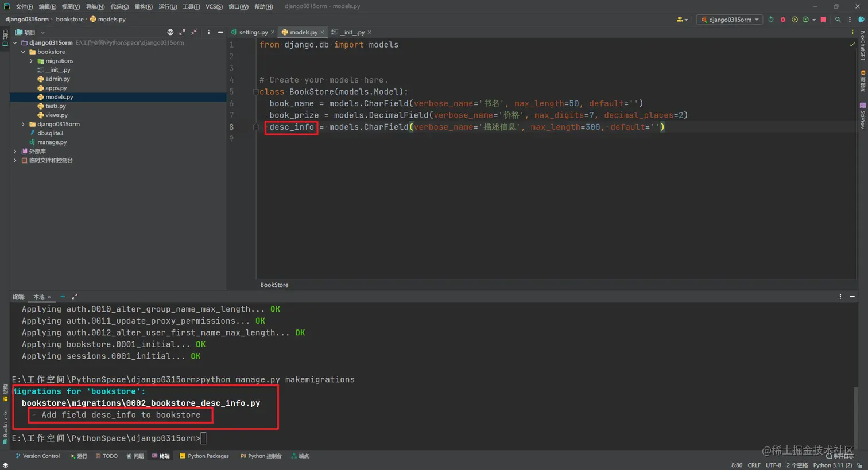This screenshot has width=868, height=470.
Task: Expand the migrations folder
Action: tap(32, 61)
